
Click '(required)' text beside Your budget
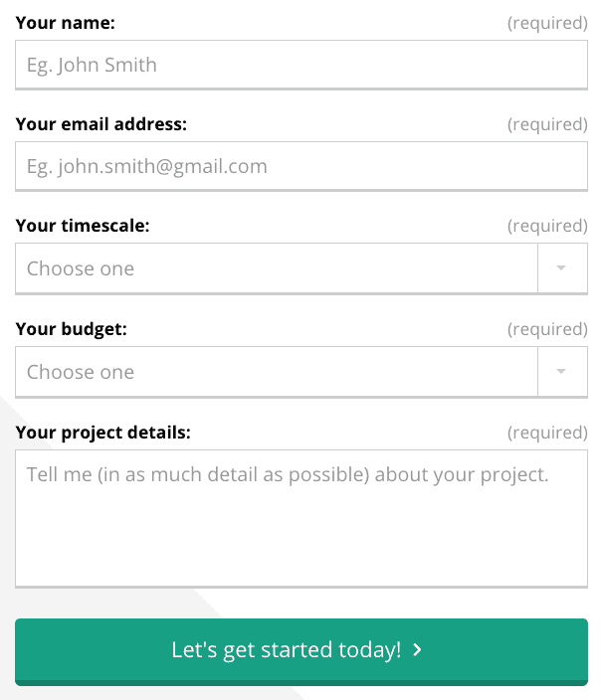pos(547,329)
